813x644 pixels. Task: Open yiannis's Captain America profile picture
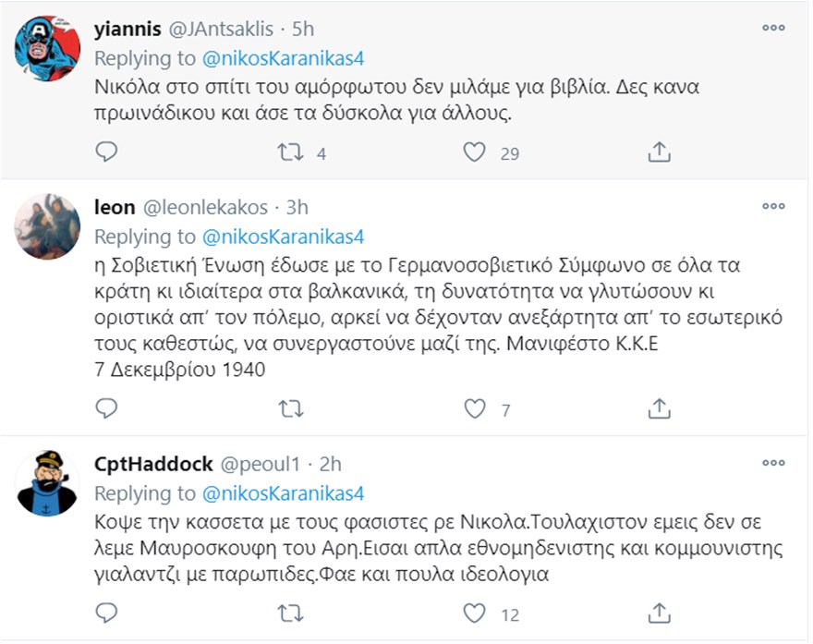coord(47,48)
